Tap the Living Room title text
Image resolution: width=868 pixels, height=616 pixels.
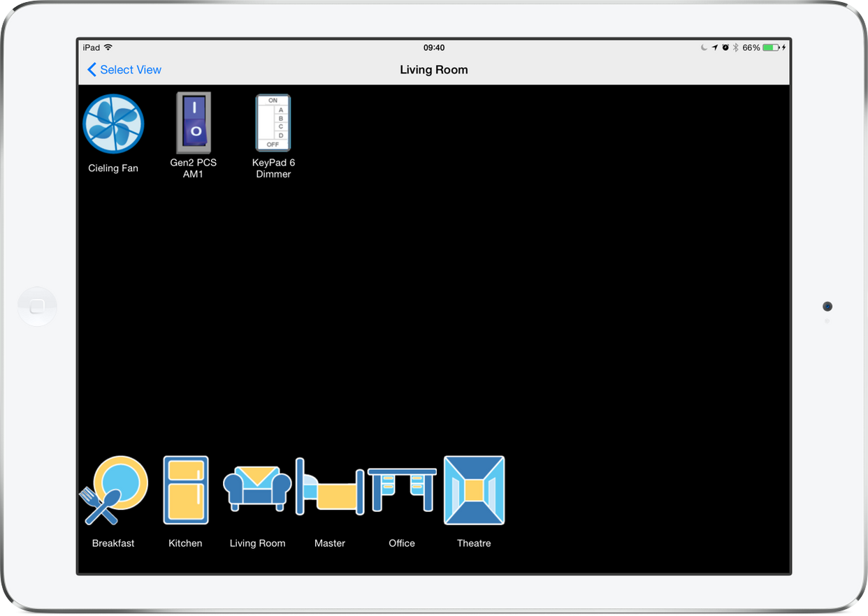433,70
